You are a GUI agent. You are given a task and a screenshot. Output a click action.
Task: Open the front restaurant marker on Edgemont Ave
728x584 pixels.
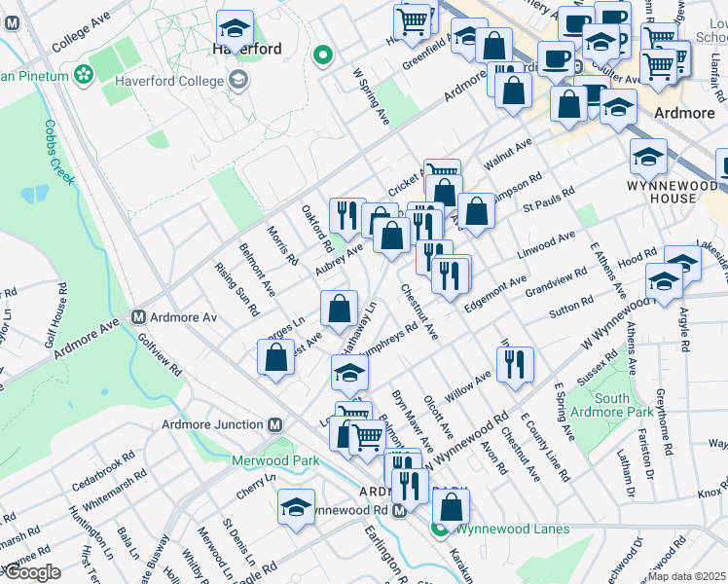[x=450, y=276]
